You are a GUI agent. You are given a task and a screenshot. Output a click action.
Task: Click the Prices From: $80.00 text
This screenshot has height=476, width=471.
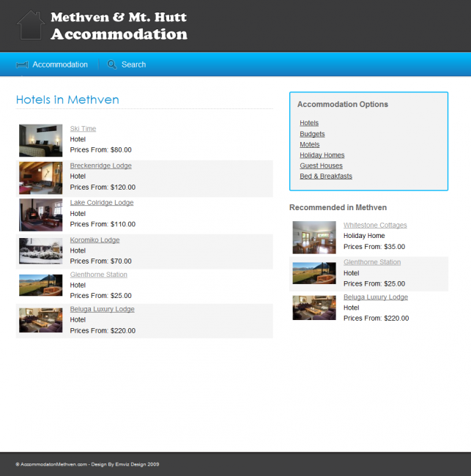101,150
